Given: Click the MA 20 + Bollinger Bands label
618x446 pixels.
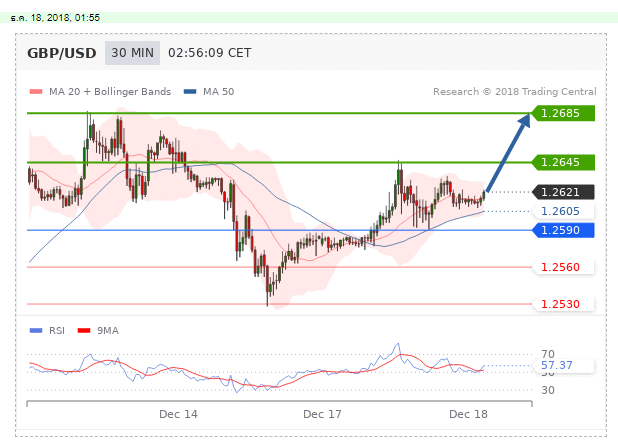Looking at the screenshot, I should (x=110, y=92).
